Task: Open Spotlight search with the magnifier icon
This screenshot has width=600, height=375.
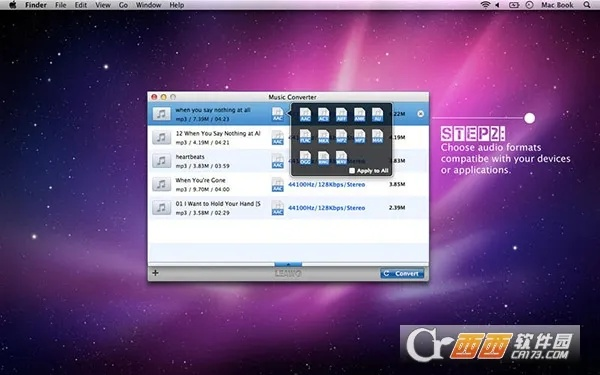Action: pyautogui.click(x=587, y=5)
